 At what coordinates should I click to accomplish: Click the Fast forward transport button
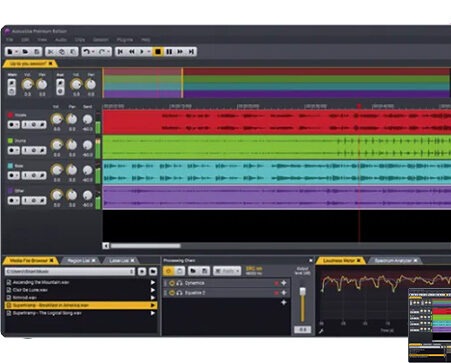click(180, 52)
